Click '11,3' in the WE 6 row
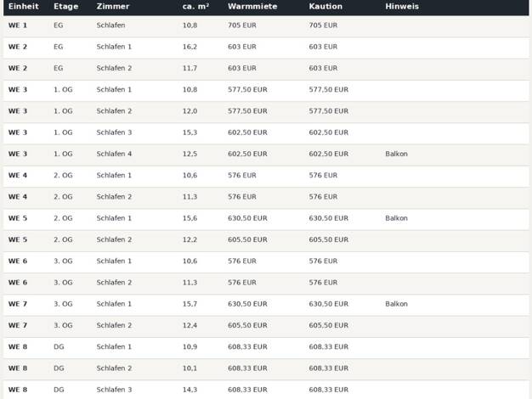The image size is (532, 399). [190, 283]
